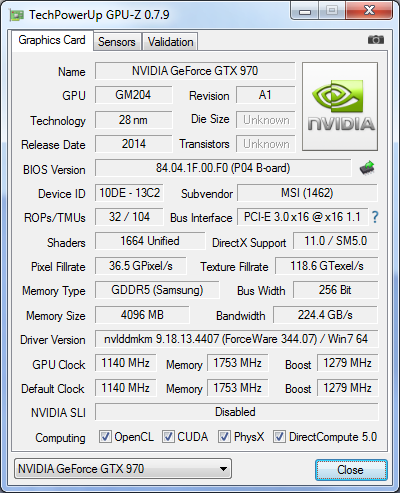Toggle the PhysX checkbox
400x493 pixels.
pyautogui.click(x=224, y=437)
